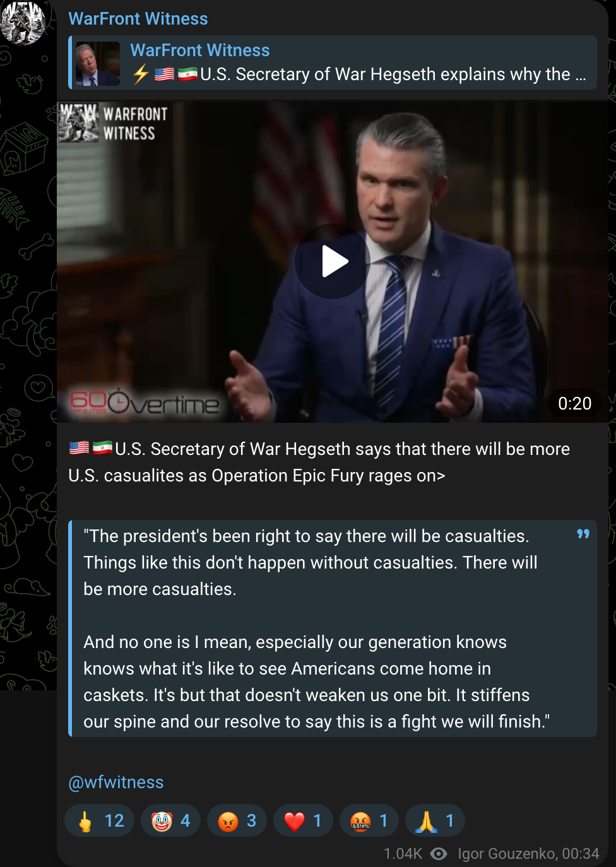This screenshot has width=616, height=867.
Task: Click the 60 Overtime logo in video
Action: coord(145,403)
